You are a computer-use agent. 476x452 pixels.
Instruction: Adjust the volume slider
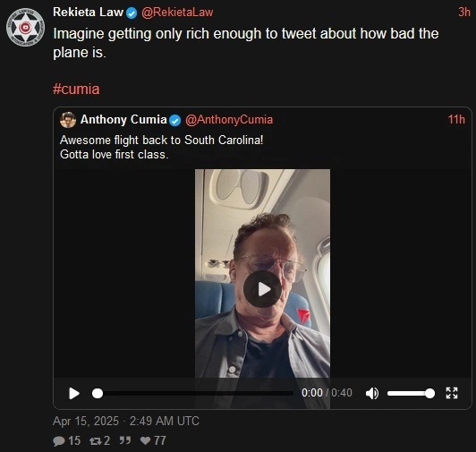(x=411, y=393)
